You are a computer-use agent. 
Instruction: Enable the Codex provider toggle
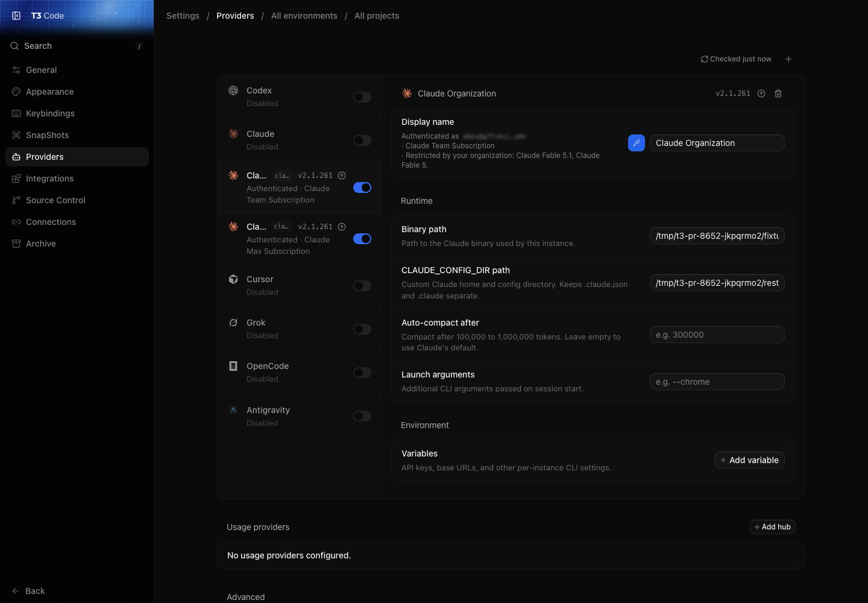tap(362, 97)
